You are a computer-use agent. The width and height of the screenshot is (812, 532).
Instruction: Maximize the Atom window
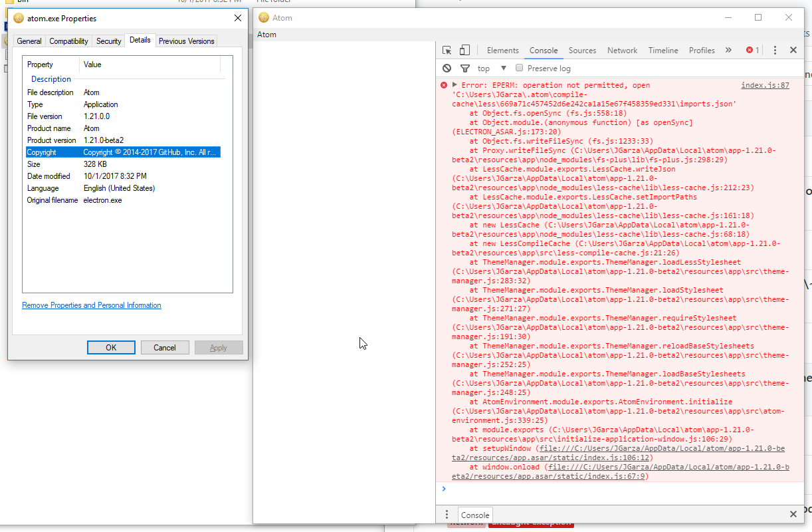758,18
